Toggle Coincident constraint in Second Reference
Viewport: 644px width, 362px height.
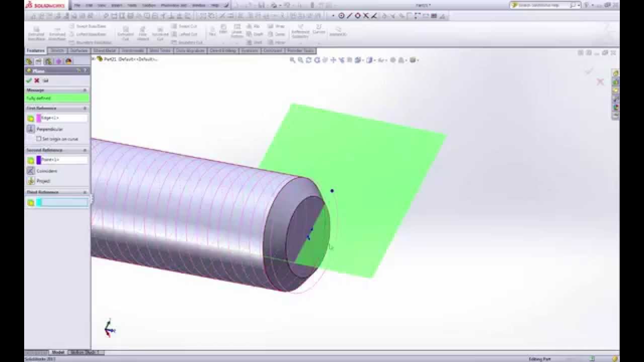(31, 171)
